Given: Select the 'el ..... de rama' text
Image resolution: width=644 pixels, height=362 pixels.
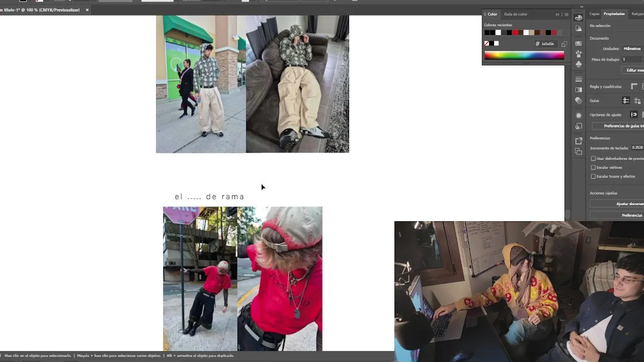Looking at the screenshot, I should (210, 197).
